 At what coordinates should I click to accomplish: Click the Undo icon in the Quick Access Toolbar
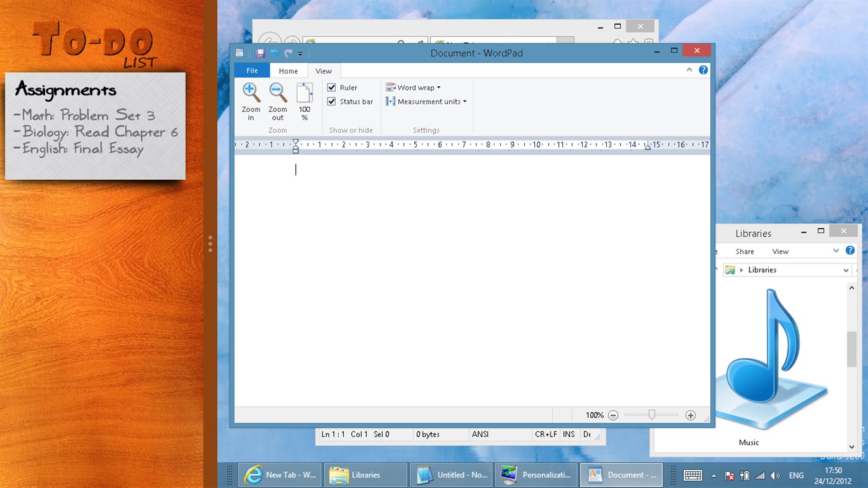pos(274,53)
